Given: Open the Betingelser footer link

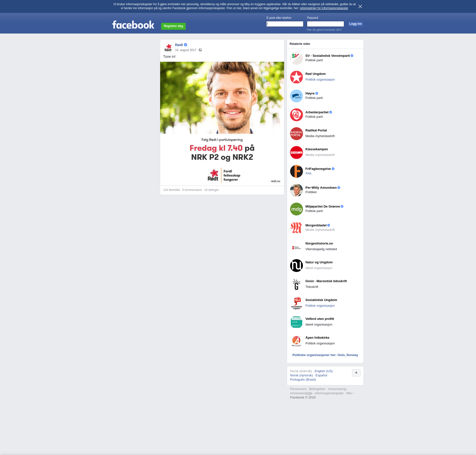Looking at the screenshot, I should 317,389.
